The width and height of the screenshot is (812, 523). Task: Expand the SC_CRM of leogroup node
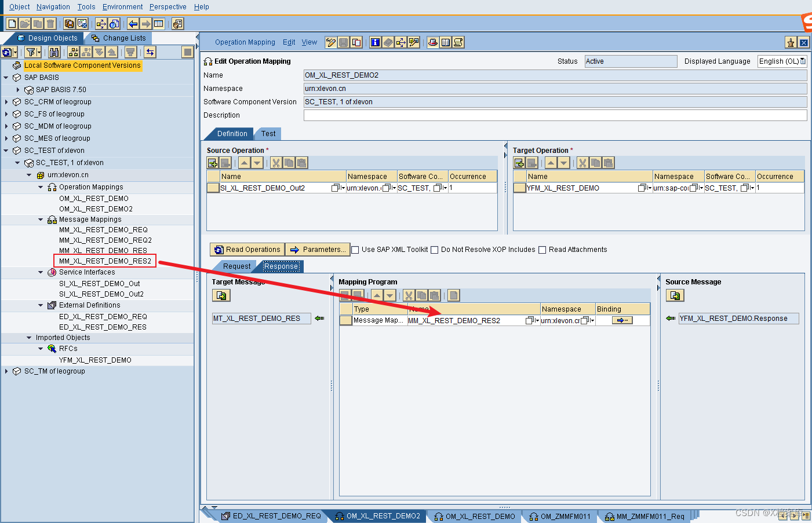point(6,102)
